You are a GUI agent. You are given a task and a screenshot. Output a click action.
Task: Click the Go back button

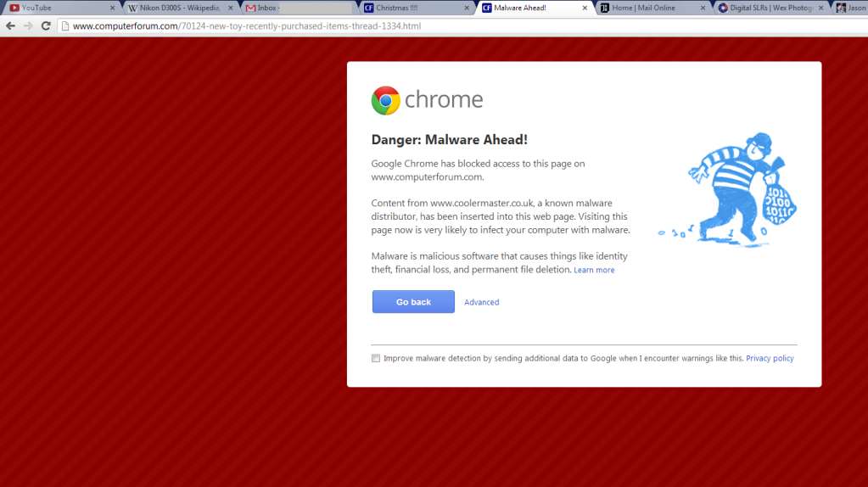coord(413,301)
